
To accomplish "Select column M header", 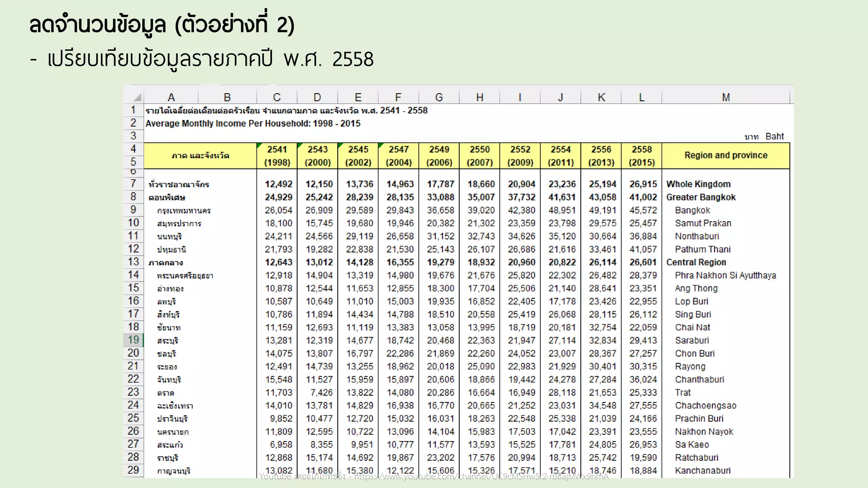I will [x=726, y=97].
